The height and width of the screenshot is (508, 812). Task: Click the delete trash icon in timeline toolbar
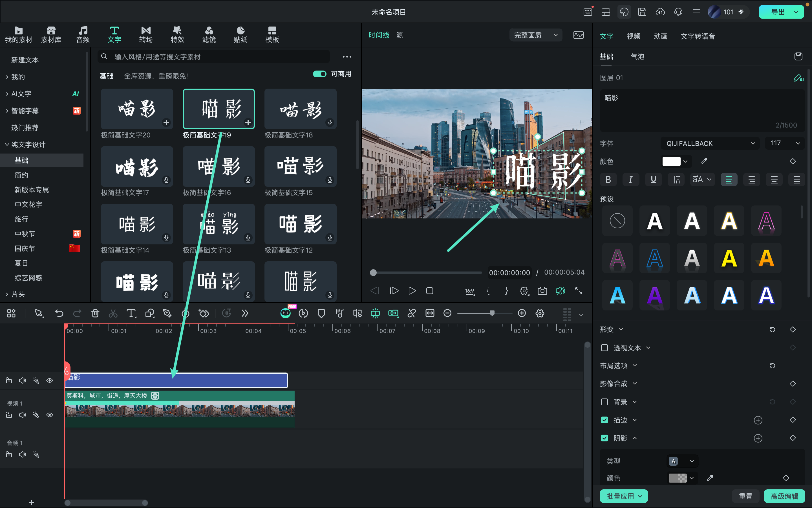point(95,313)
